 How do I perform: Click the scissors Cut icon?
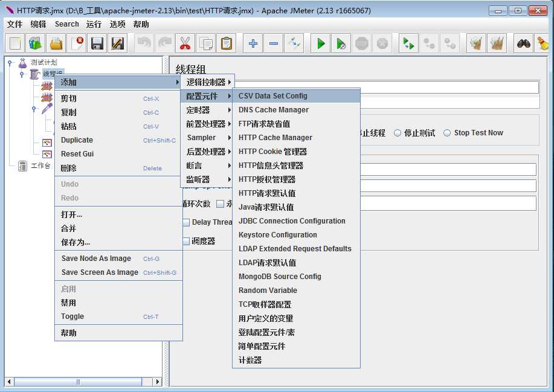185,43
